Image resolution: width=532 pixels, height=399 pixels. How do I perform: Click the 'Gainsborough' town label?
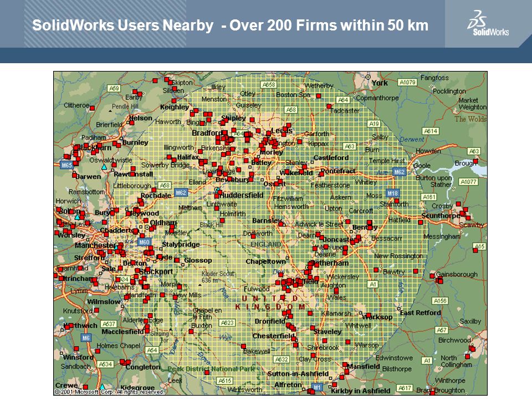(x=456, y=274)
